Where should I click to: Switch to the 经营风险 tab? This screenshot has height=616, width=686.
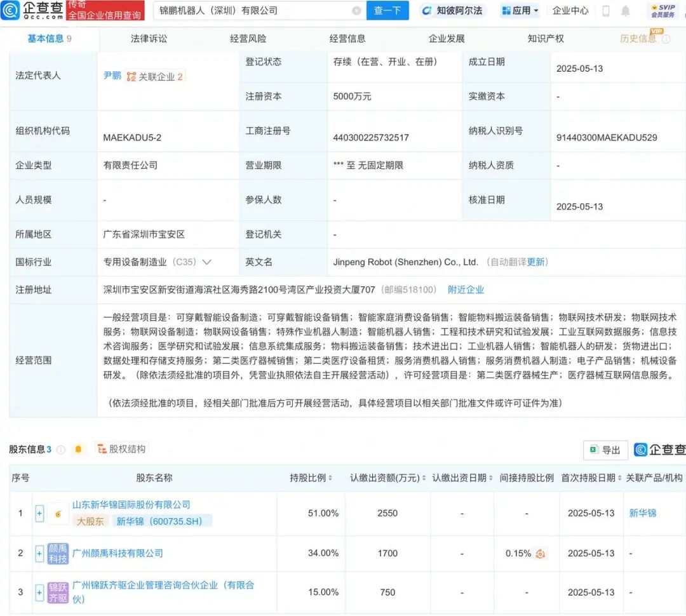tap(248, 39)
